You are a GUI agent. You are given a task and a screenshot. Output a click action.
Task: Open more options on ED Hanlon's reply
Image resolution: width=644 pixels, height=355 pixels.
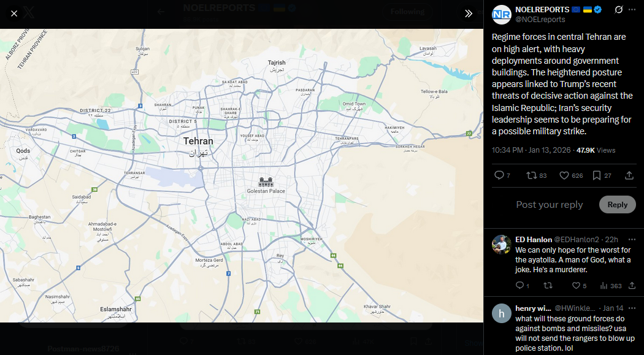(x=631, y=240)
